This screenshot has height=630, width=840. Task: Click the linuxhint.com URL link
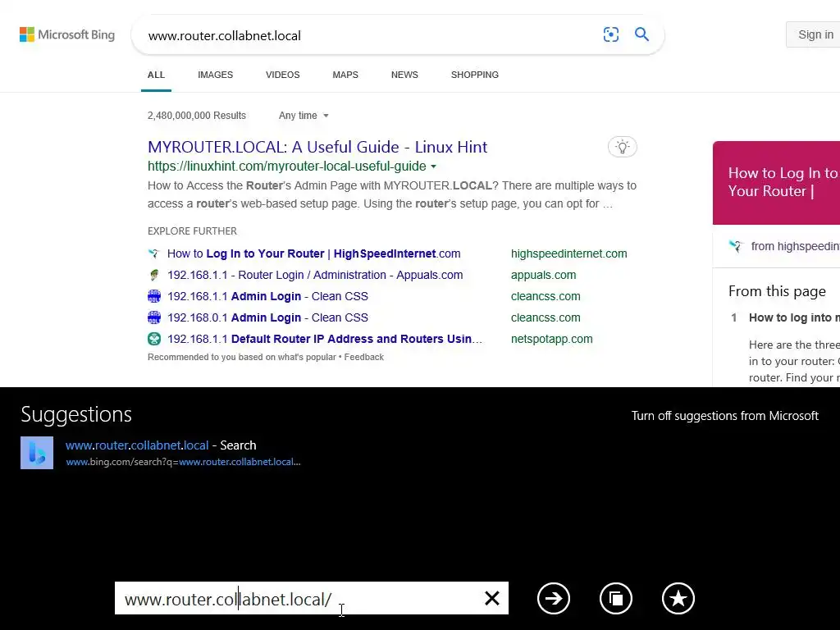coord(287,167)
